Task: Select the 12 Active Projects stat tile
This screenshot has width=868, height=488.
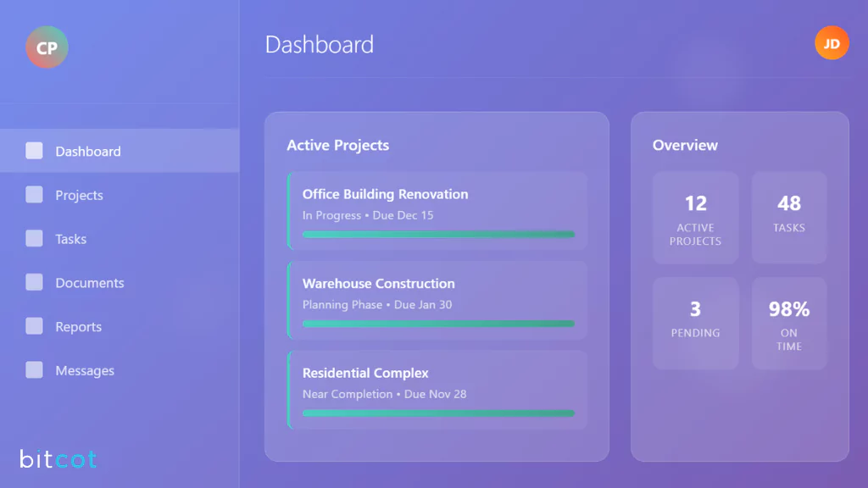Action: pyautogui.click(x=695, y=218)
